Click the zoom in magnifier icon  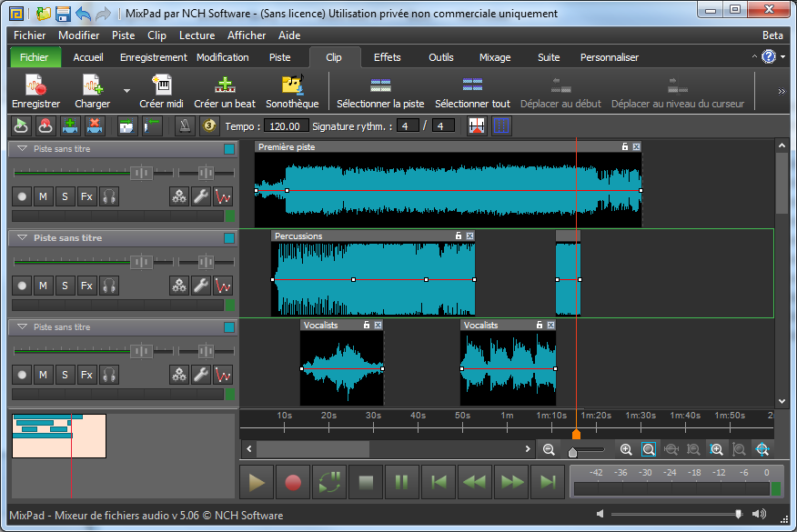tap(626, 449)
